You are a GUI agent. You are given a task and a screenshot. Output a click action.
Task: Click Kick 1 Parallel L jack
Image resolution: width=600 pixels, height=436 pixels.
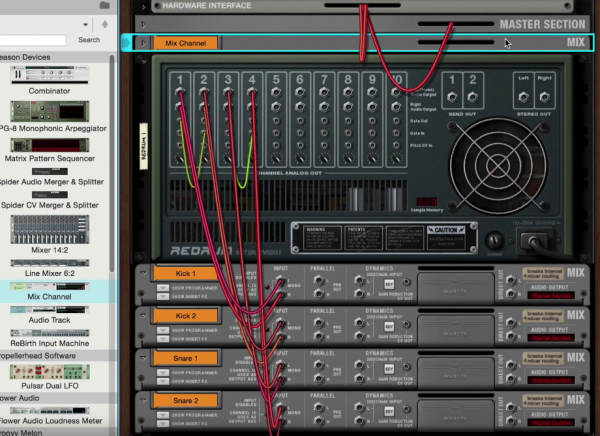click(x=318, y=281)
